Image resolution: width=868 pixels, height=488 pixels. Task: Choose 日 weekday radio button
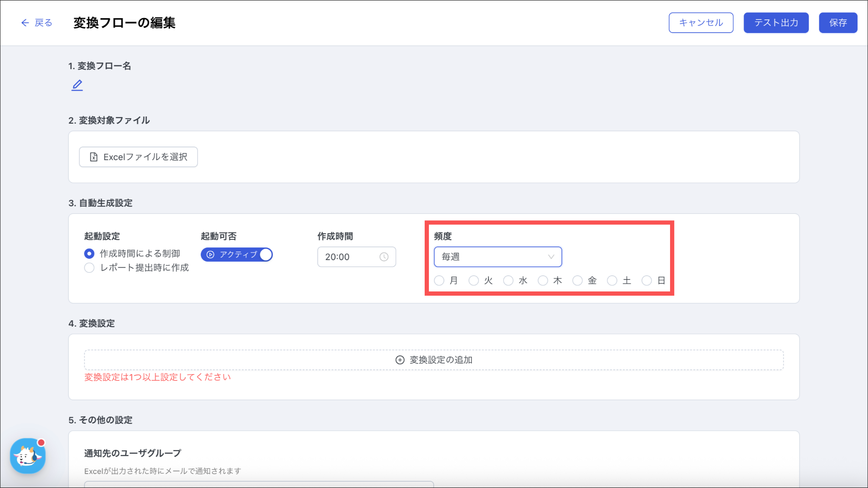(646, 280)
